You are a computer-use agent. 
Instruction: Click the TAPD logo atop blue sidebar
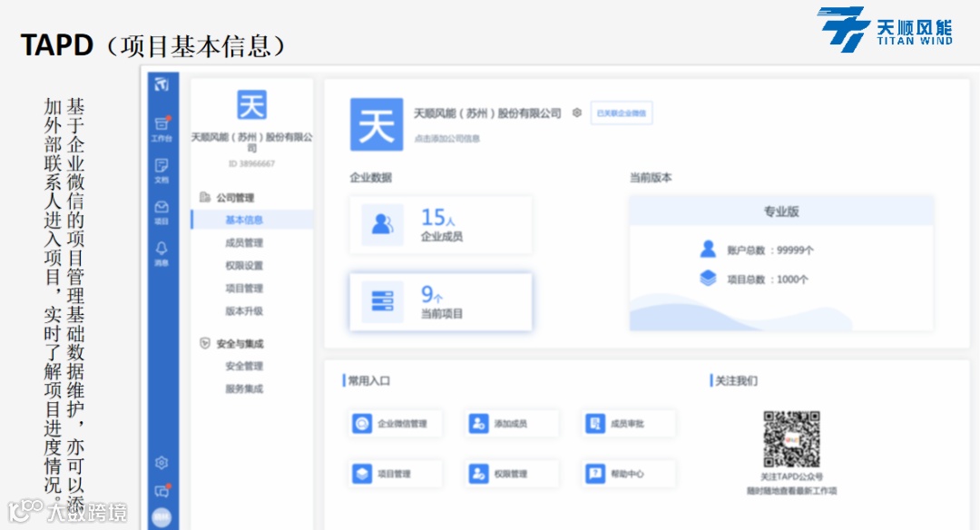coord(162,83)
